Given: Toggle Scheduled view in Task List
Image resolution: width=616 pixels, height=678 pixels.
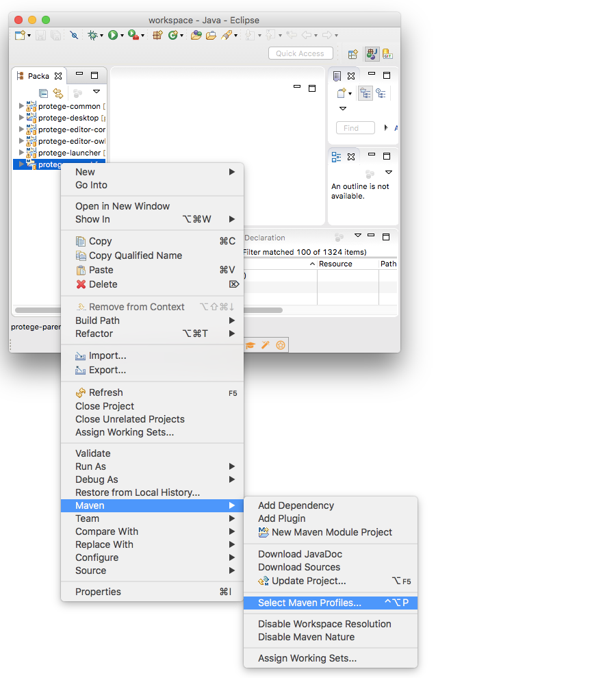Looking at the screenshot, I should coord(381,93).
